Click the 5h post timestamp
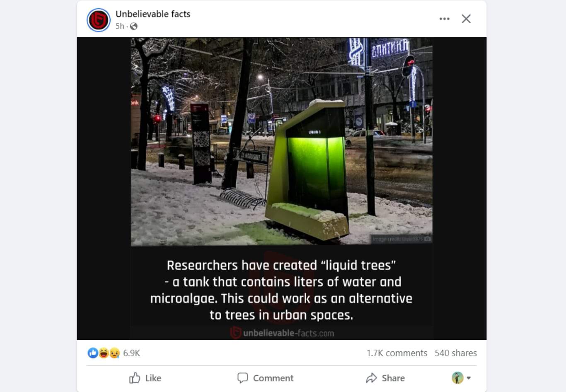 pyautogui.click(x=120, y=26)
